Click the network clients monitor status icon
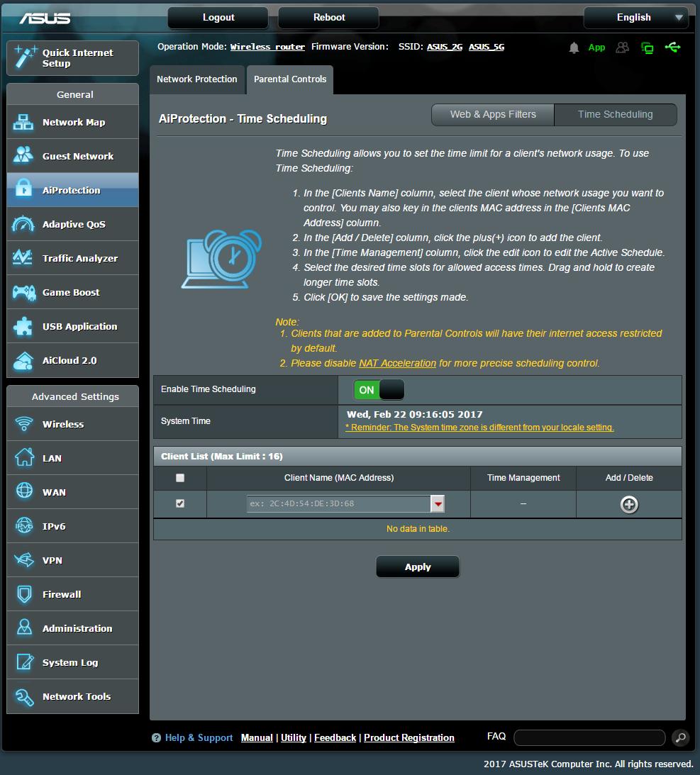Image resolution: width=700 pixels, height=775 pixels. tap(647, 48)
